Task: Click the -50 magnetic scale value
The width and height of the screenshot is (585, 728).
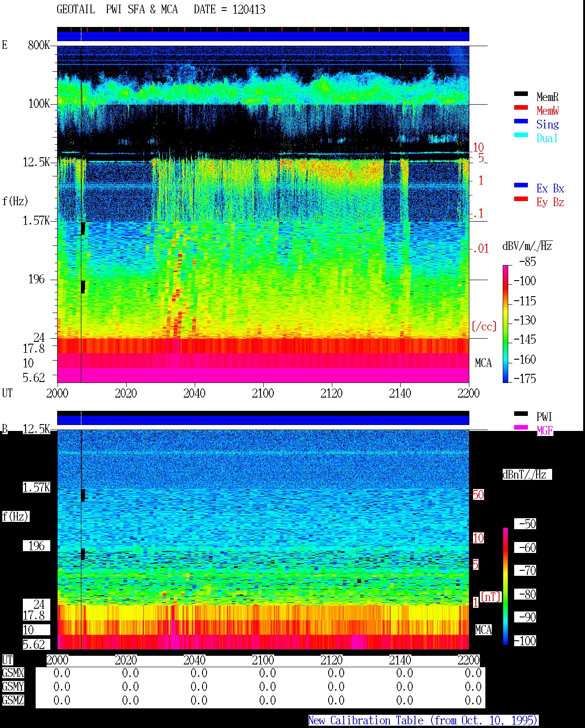Action: (528, 524)
